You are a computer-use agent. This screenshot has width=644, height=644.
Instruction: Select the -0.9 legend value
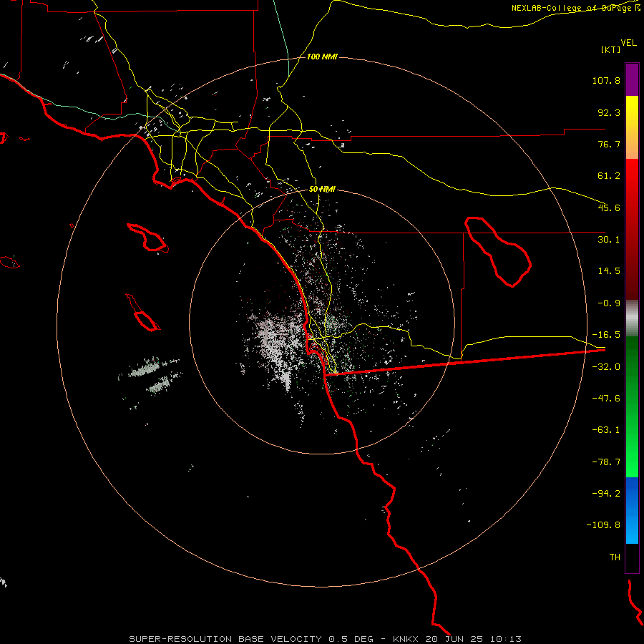coord(609,303)
